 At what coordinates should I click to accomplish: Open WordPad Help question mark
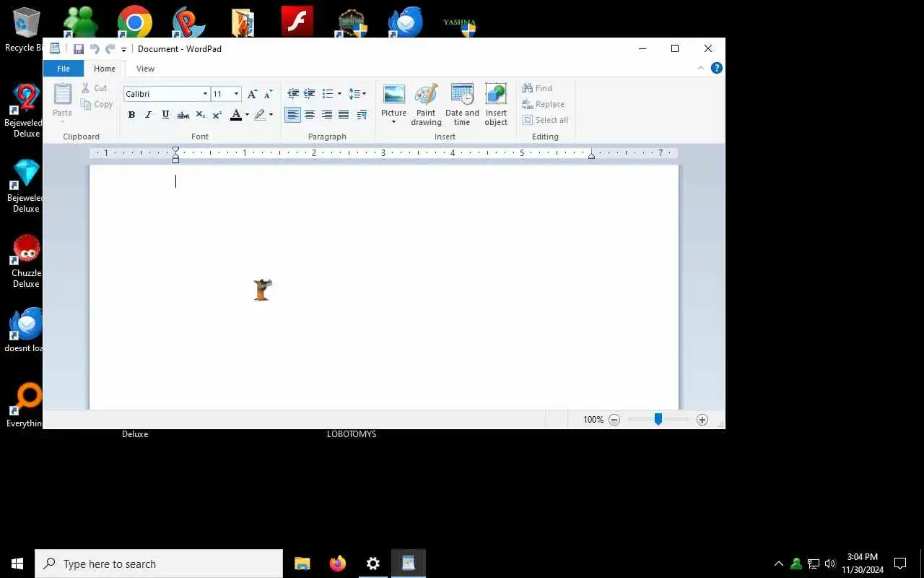pos(717,68)
